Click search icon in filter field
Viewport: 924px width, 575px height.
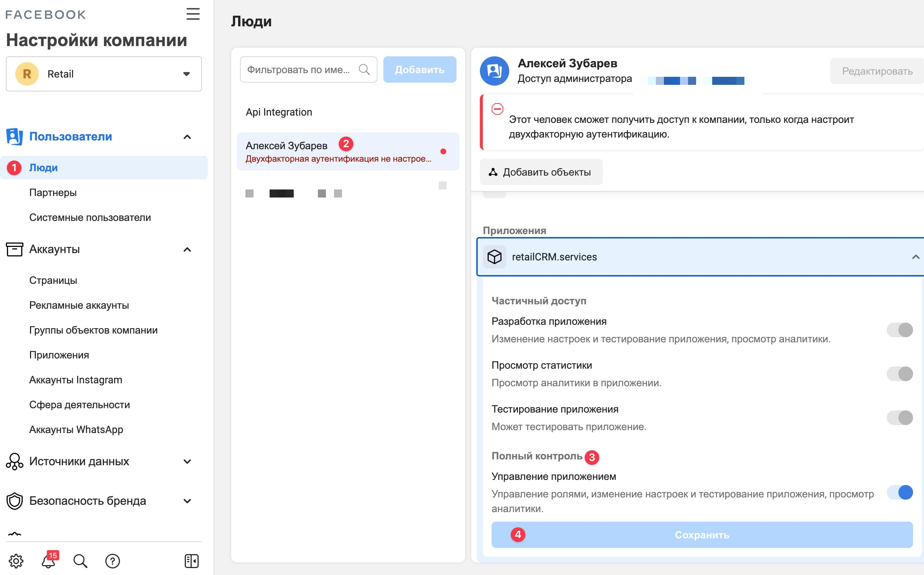click(364, 69)
